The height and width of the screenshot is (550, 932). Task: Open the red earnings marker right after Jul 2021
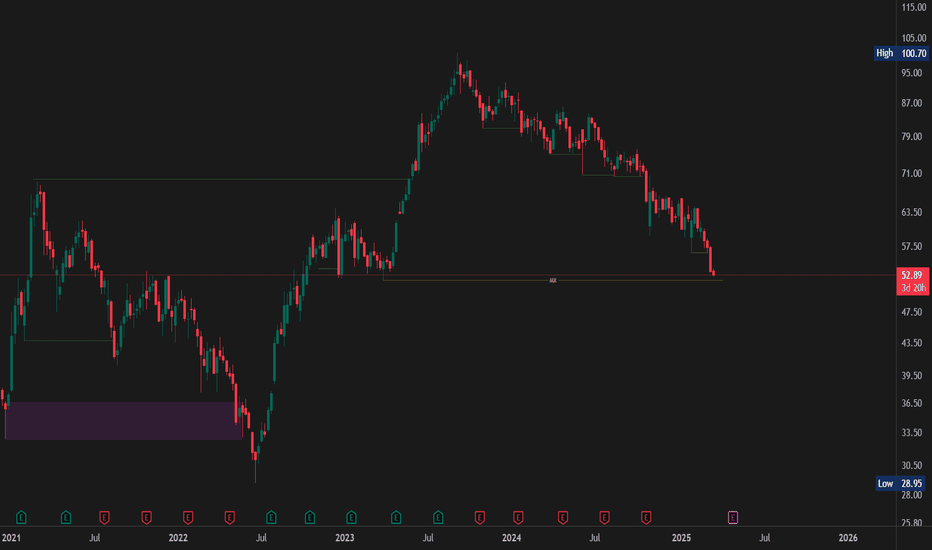click(104, 517)
